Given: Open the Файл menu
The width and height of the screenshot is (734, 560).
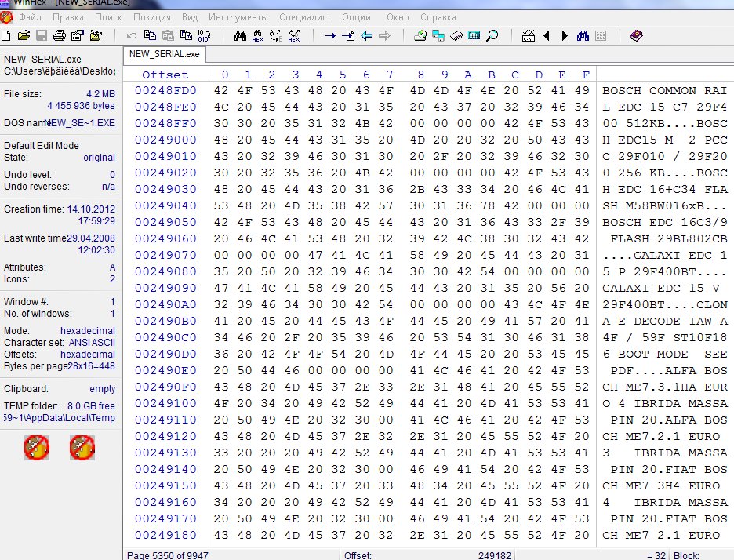Looking at the screenshot, I should [x=30, y=16].
